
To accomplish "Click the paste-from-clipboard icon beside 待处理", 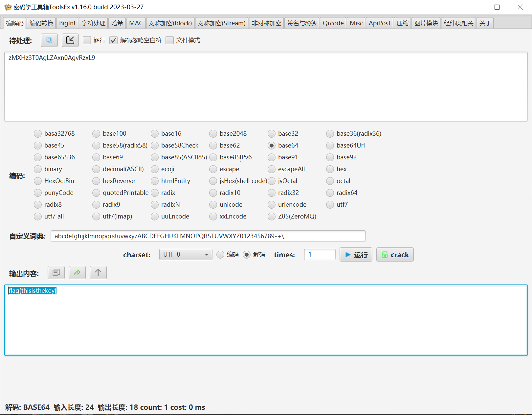I will (x=49, y=40).
